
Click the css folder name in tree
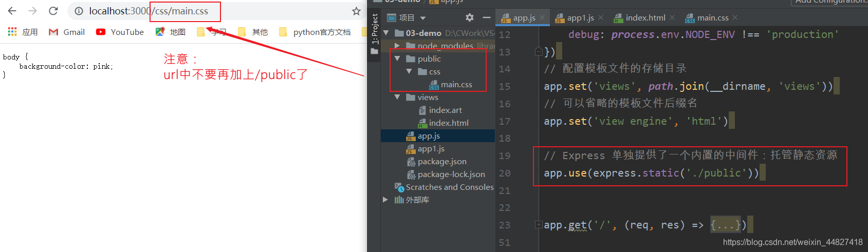[x=435, y=71]
